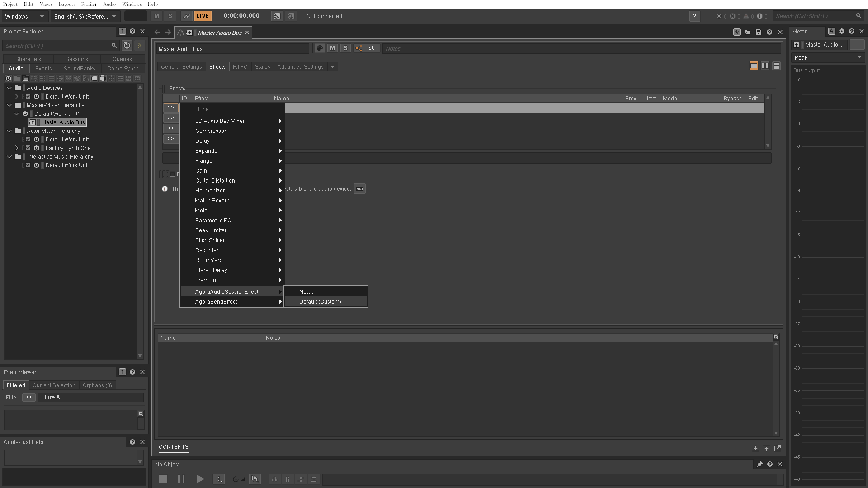This screenshot has height=488, width=868.
Task: Expand Master-Mixer Hierarchy tree node
Action: (9, 105)
